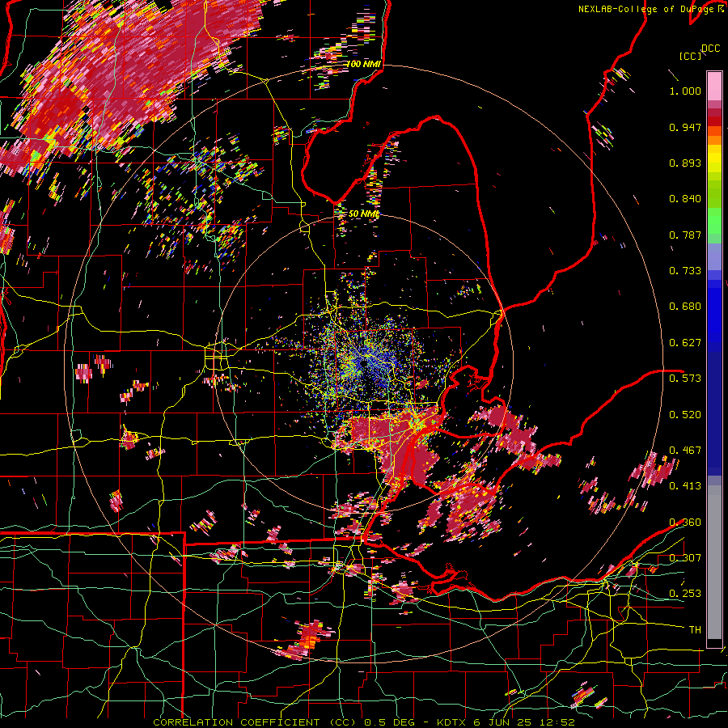
Task: Click the 12:52 timestamp in the caption
Action: tap(561, 722)
